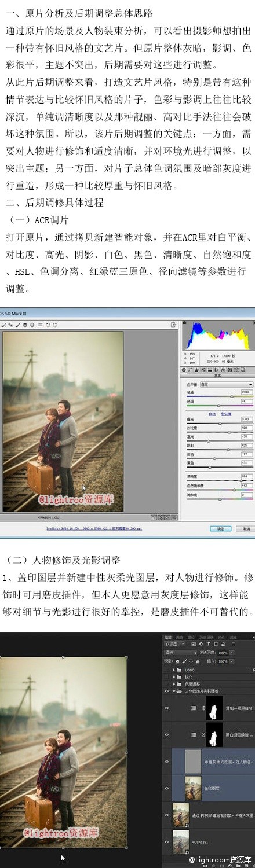Click mask link icon on 黑白渐变映射 layer
Screen dimensions: 255x868
point(203,734)
